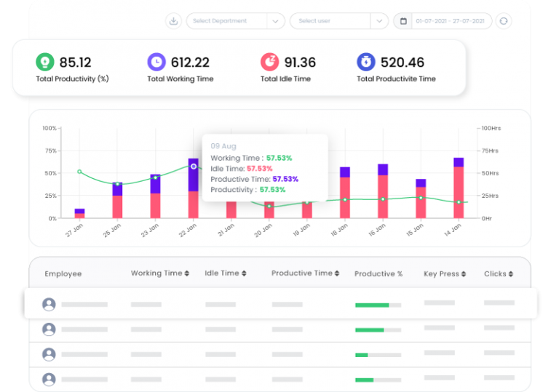Click the green Total Productivity icon
559x392 pixels.
(45, 62)
